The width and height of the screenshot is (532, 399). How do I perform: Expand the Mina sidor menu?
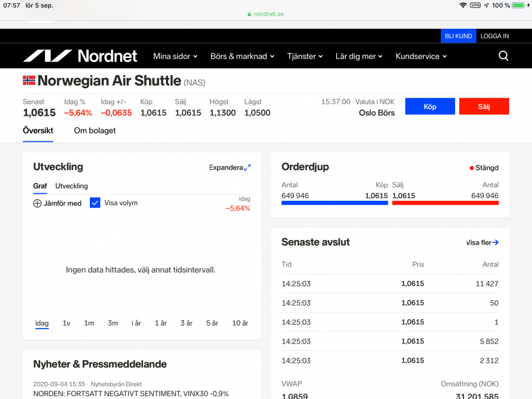(176, 56)
